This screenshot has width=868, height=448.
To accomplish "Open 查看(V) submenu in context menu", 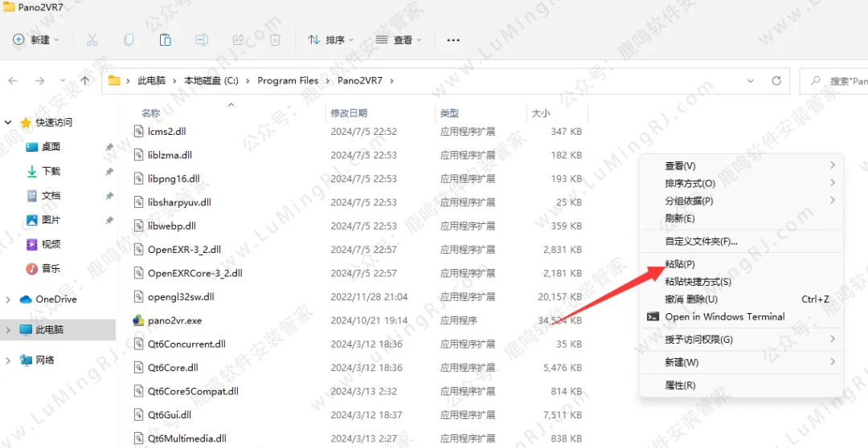I will (x=741, y=166).
